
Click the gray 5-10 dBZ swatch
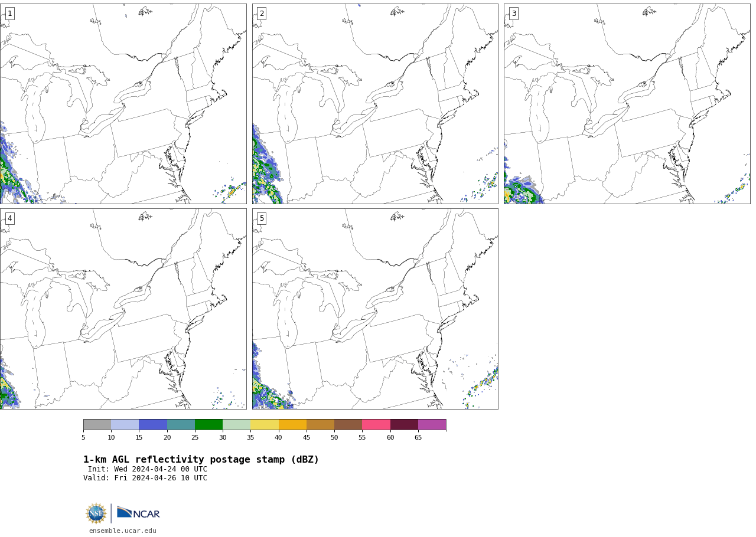[x=97, y=425]
